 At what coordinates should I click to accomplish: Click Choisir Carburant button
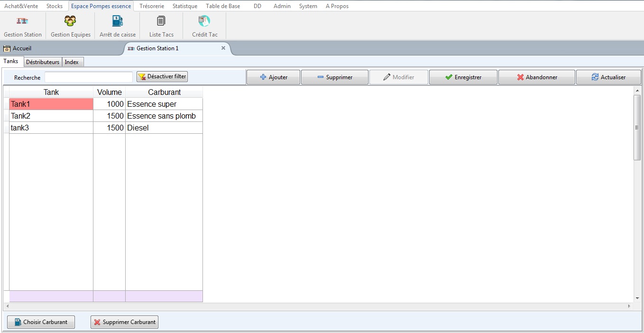[41, 322]
